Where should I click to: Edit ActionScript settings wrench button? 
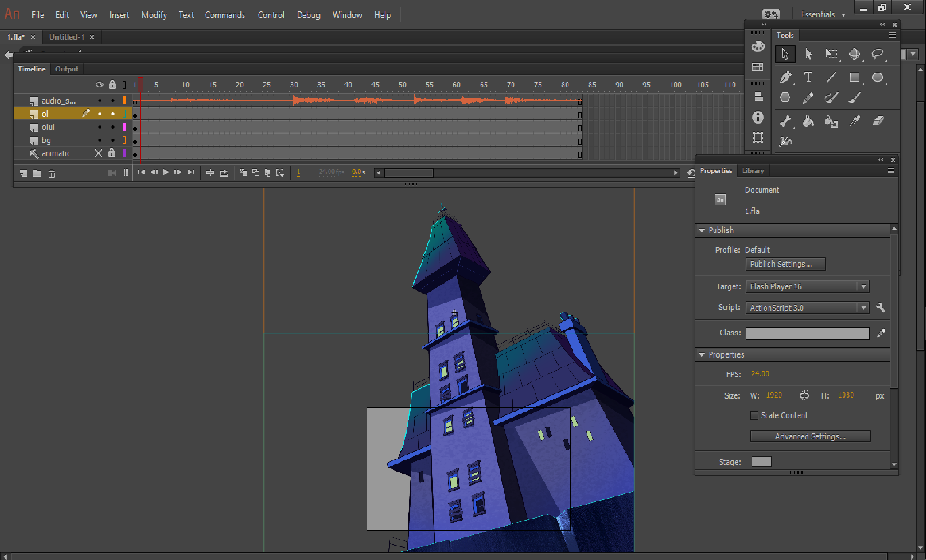(x=880, y=308)
